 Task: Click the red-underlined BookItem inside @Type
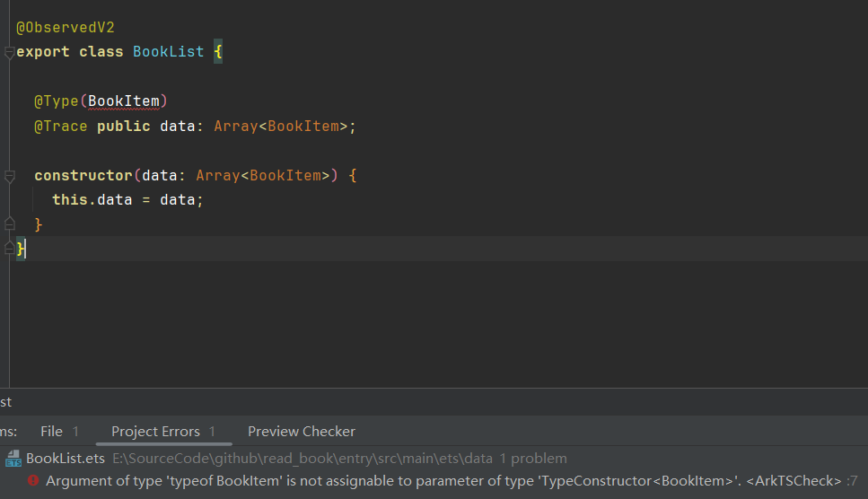[123, 101]
